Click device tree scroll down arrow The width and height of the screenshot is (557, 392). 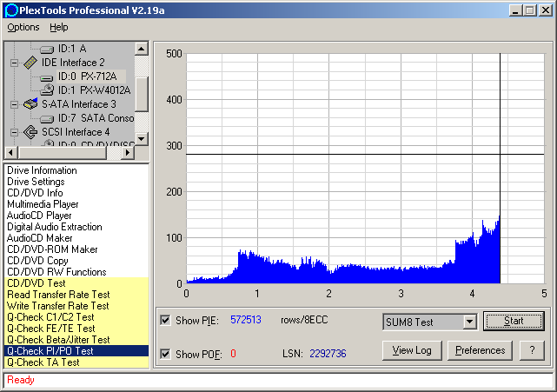pyautogui.click(x=142, y=138)
